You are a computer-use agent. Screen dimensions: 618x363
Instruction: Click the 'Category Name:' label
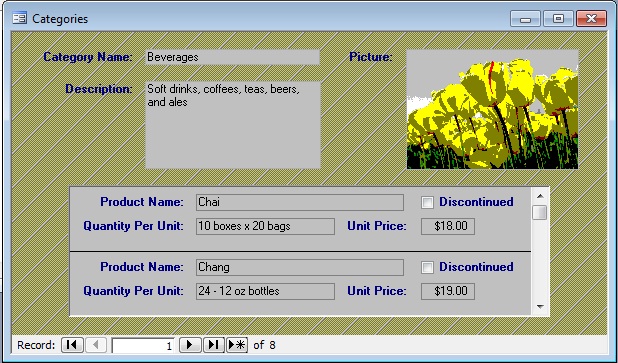pos(88,57)
